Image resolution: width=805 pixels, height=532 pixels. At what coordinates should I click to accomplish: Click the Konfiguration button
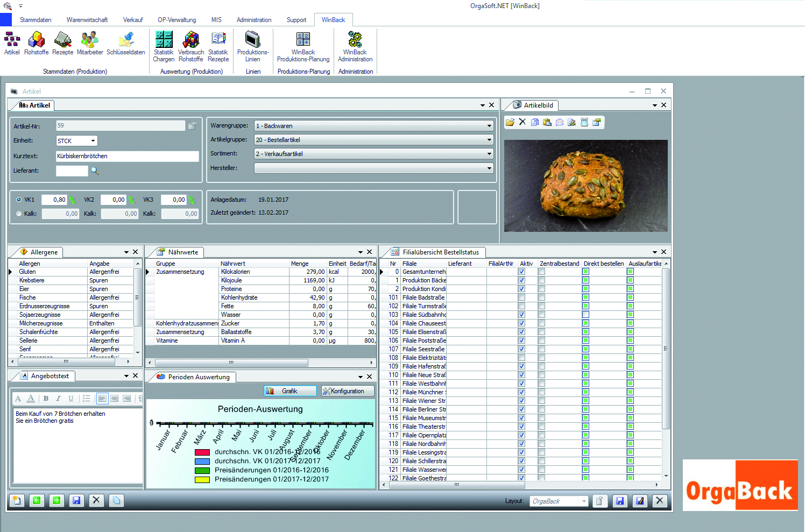348,391
